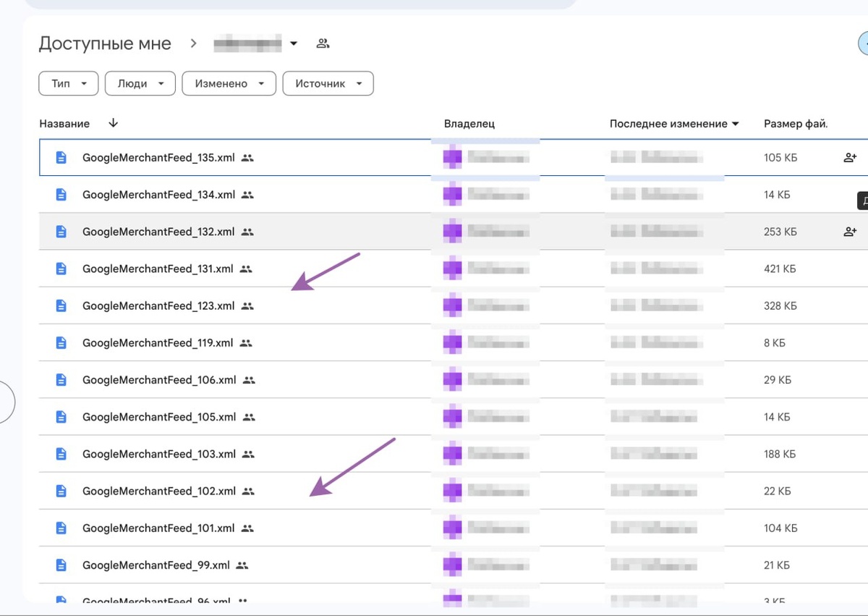Select the GoogleMerchantFeed_132.xml file name
This screenshot has height=616, width=868.
(x=158, y=232)
